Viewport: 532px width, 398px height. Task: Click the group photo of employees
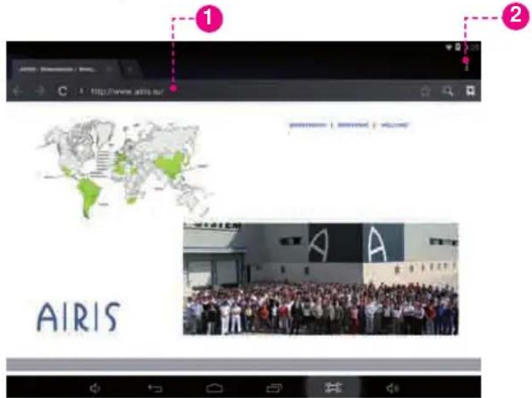(321, 279)
